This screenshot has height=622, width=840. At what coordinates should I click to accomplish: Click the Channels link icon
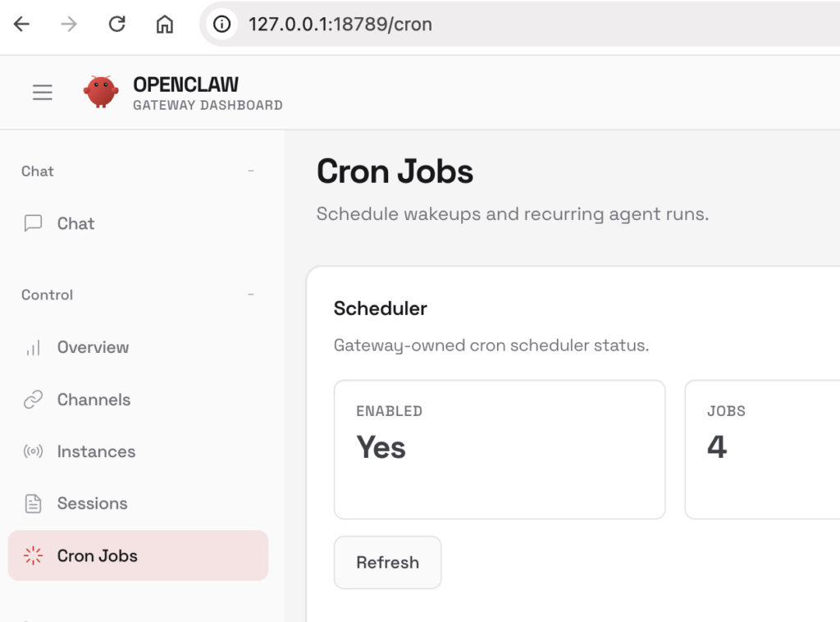(x=33, y=400)
